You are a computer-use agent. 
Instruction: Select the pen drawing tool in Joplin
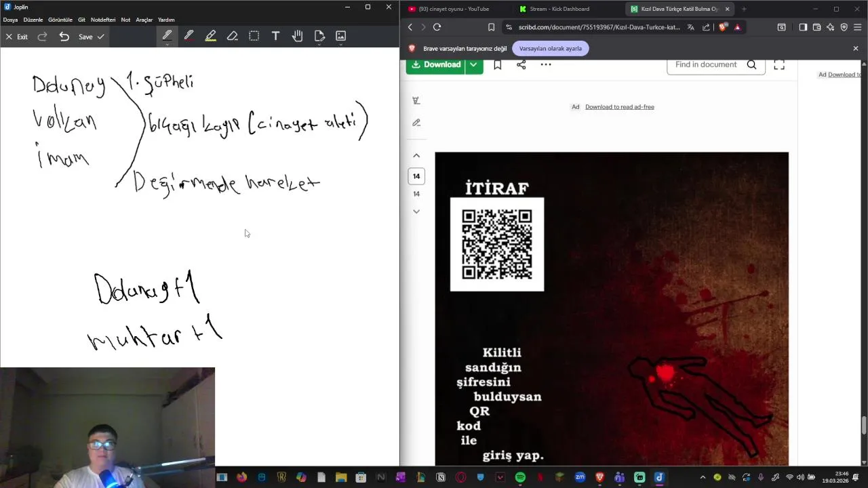pyautogui.click(x=167, y=36)
